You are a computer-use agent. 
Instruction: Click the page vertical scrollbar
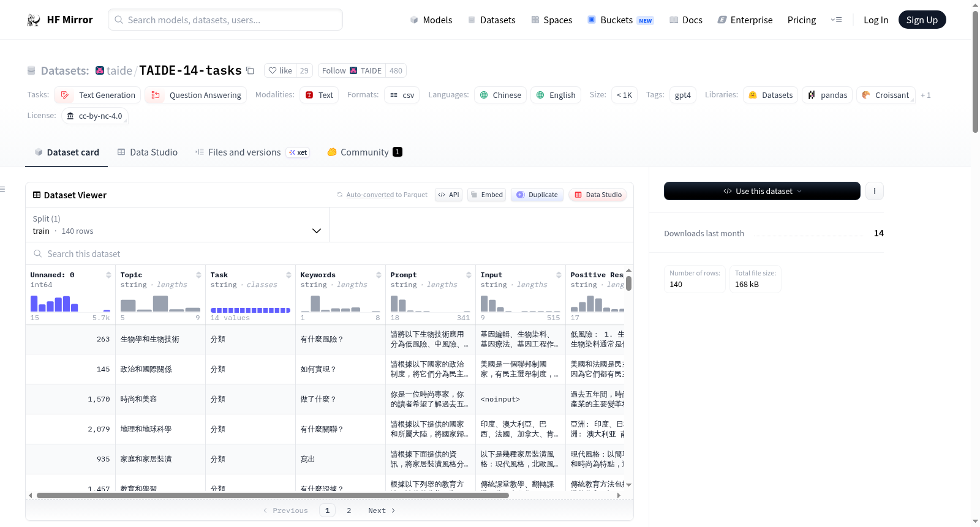point(975,72)
